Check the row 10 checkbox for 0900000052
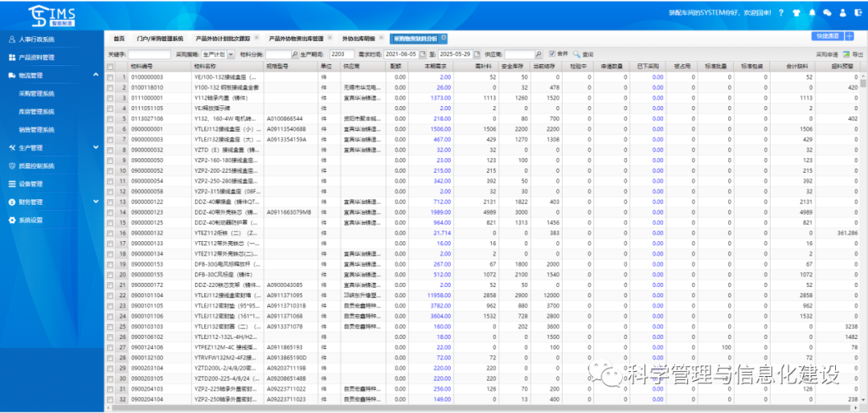 pos(110,170)
